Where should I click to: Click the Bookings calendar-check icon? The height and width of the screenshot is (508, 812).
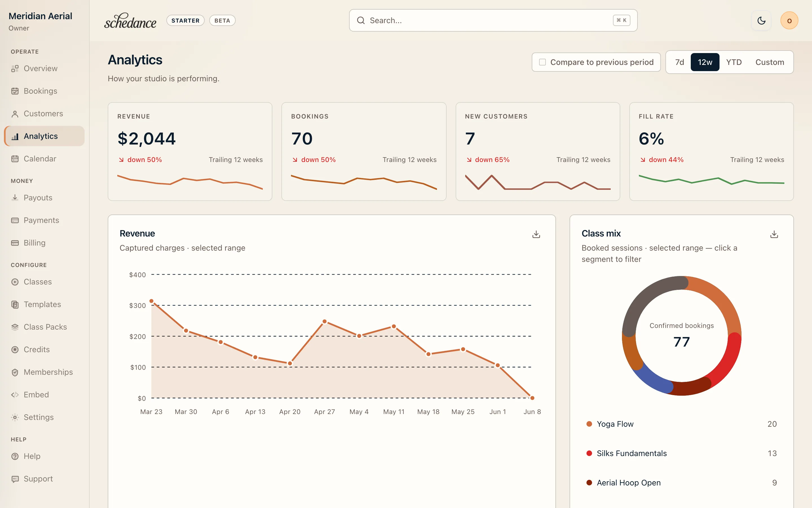click(15, 91)
